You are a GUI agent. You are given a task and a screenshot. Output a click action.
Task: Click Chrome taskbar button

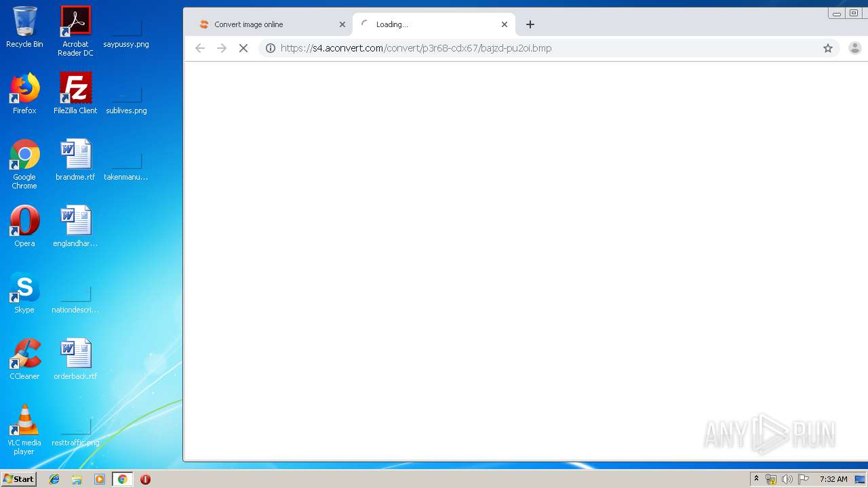122,479
